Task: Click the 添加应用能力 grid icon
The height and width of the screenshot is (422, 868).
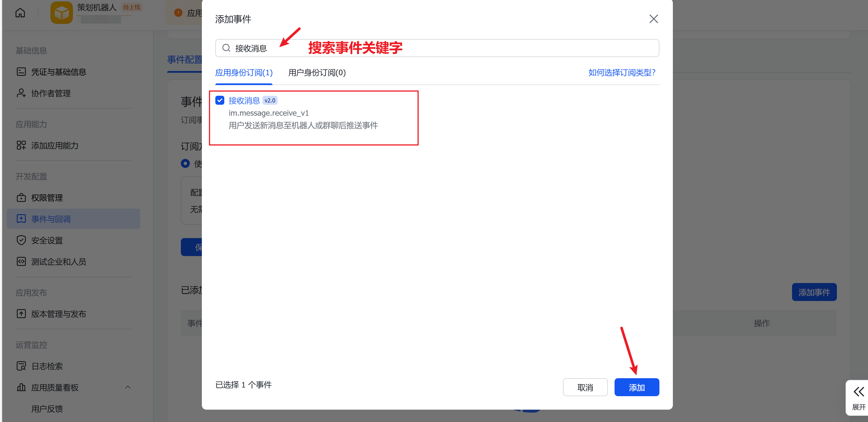Action: (x=21, y=145)
